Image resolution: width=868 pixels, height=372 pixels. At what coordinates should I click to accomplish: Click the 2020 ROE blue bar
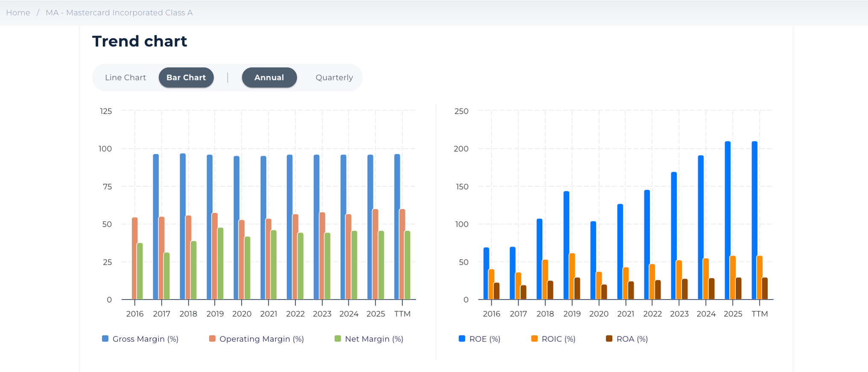(593, 260)
